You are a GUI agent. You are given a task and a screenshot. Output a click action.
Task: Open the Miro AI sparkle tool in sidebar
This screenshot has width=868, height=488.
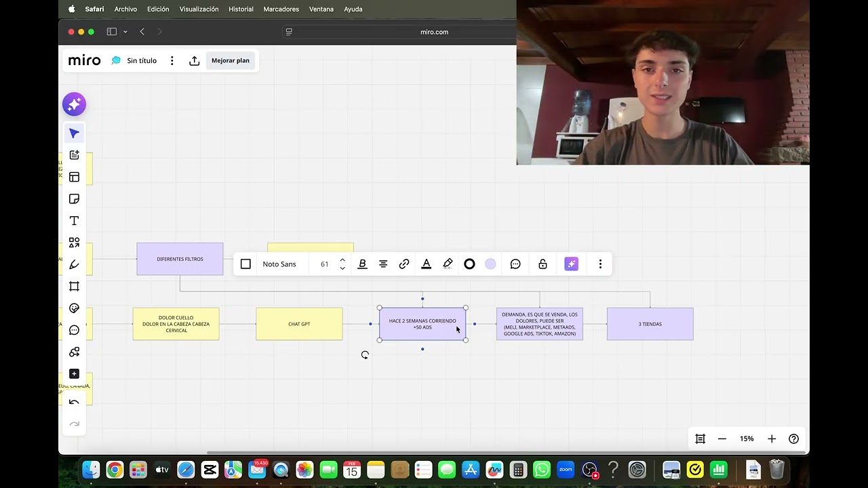(74, 104)
